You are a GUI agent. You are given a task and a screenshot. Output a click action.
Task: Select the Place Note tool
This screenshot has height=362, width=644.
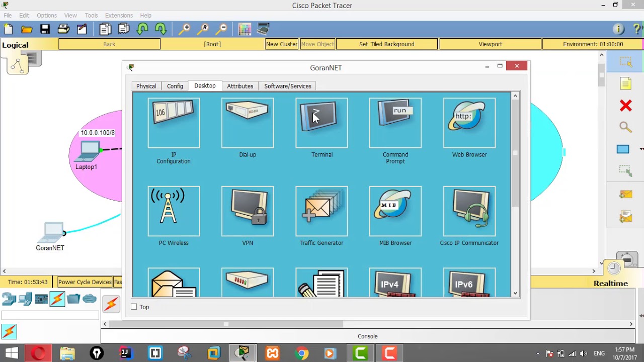[x=625, y=83]
